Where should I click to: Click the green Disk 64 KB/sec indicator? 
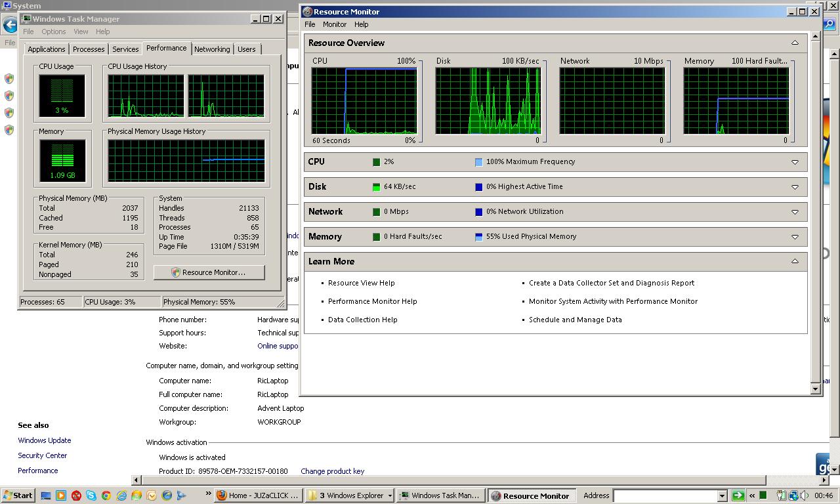point(376,187)
